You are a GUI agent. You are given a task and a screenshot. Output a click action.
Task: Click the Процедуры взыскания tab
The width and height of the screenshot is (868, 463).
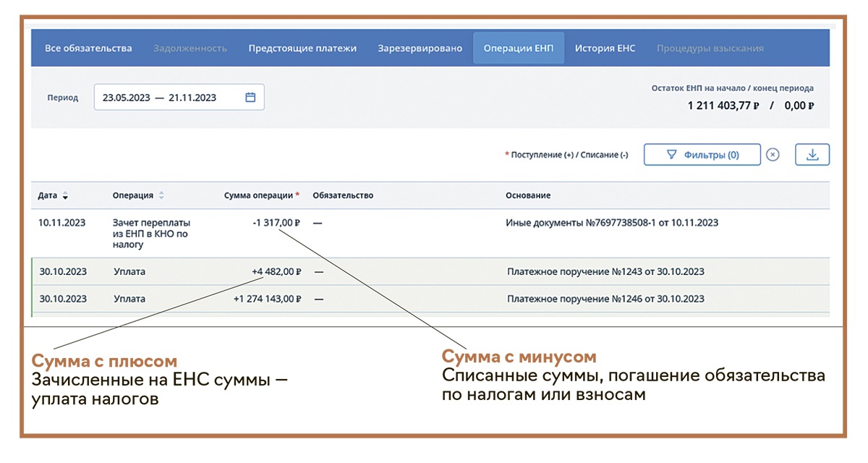tap(710, 48)
